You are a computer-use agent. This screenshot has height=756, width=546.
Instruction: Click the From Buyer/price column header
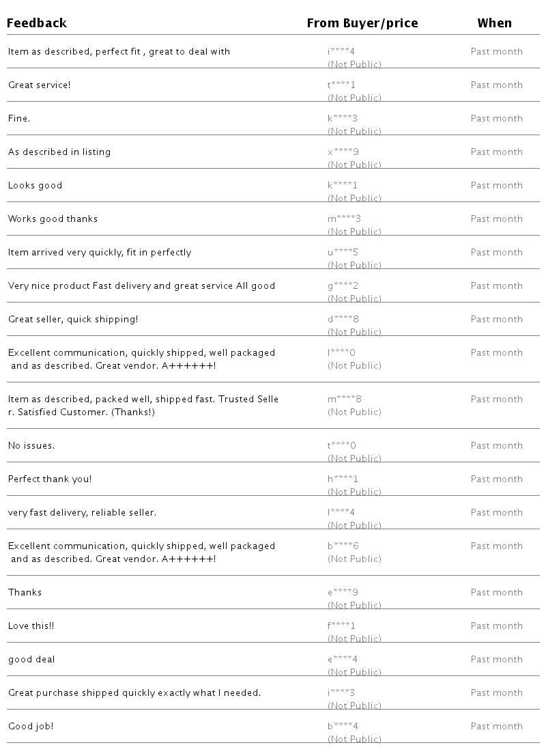pos(362,23)
